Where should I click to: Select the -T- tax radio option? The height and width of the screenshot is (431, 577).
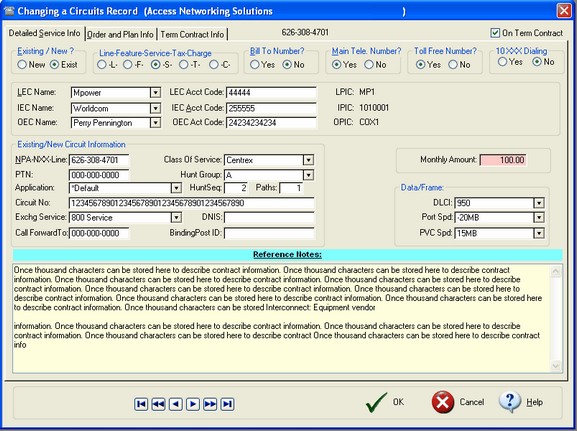point(184,64)
